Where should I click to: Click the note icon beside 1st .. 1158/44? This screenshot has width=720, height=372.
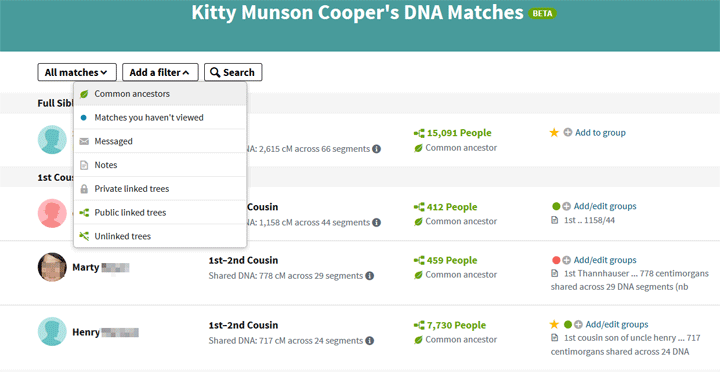point(555,220)
